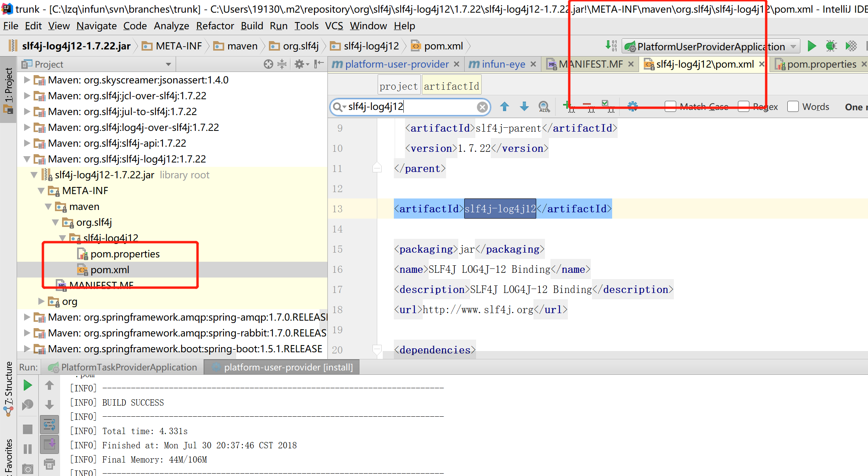Collapse the maven folder node
Screen dimensions: 868x476
[x=48, y=206]
